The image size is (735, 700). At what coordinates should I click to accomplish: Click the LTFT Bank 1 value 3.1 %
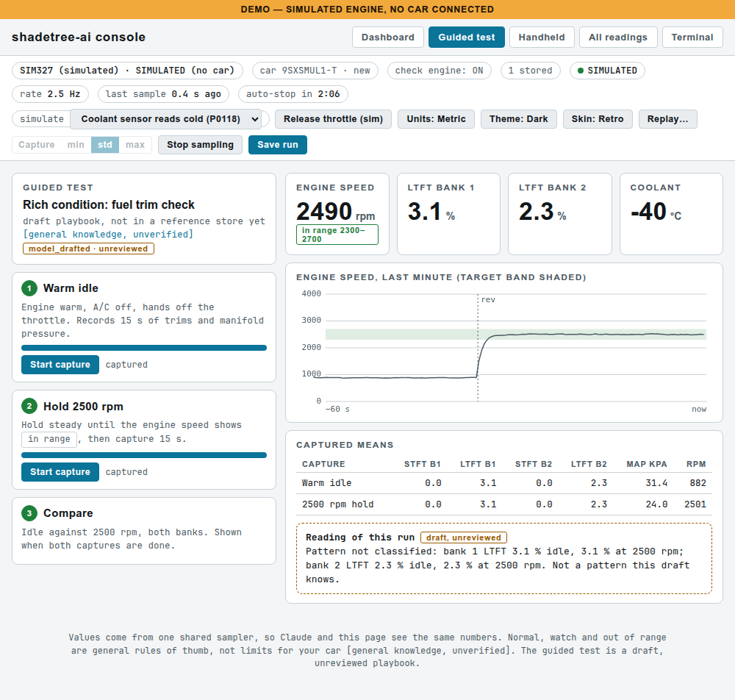click(431, 212)
